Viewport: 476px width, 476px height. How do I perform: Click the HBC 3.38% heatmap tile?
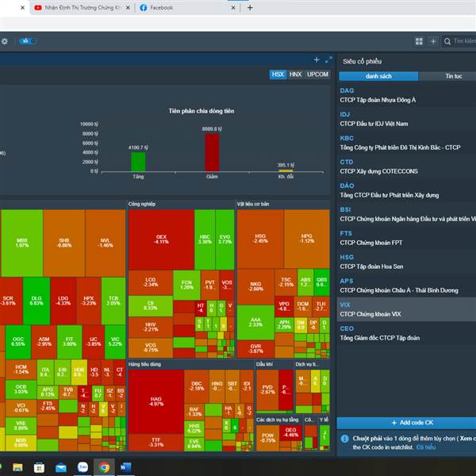[x=205, y=240]
